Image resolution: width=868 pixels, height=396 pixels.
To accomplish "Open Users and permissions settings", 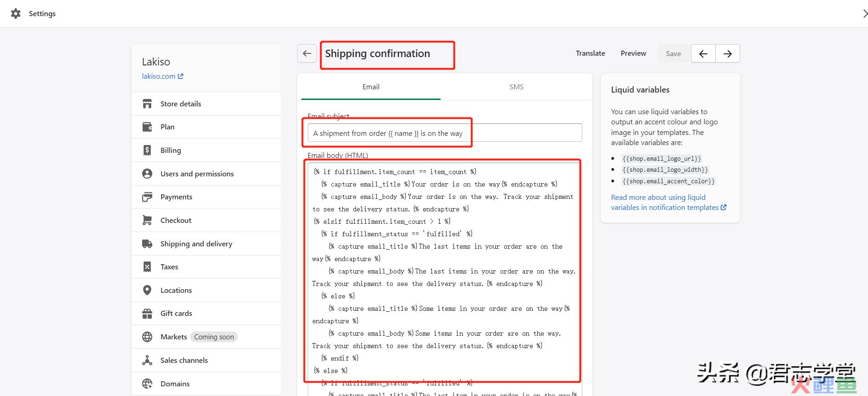I will (206, 174).
